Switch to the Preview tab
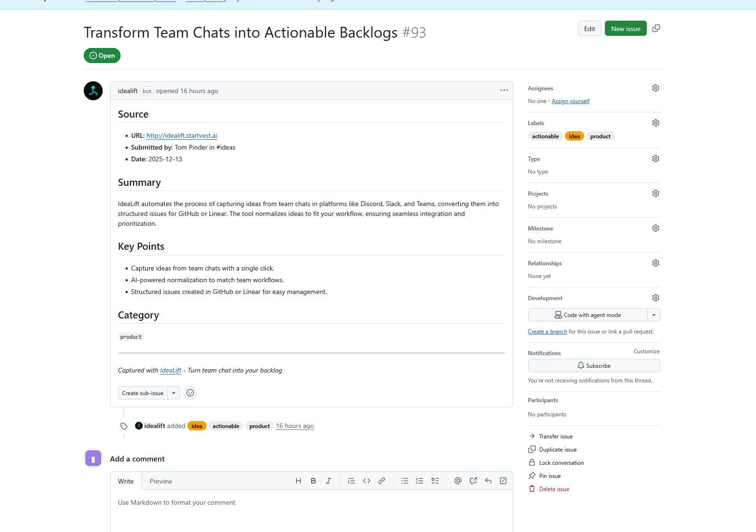Screen dimensions: 756x532 click(x=161, y=481)
